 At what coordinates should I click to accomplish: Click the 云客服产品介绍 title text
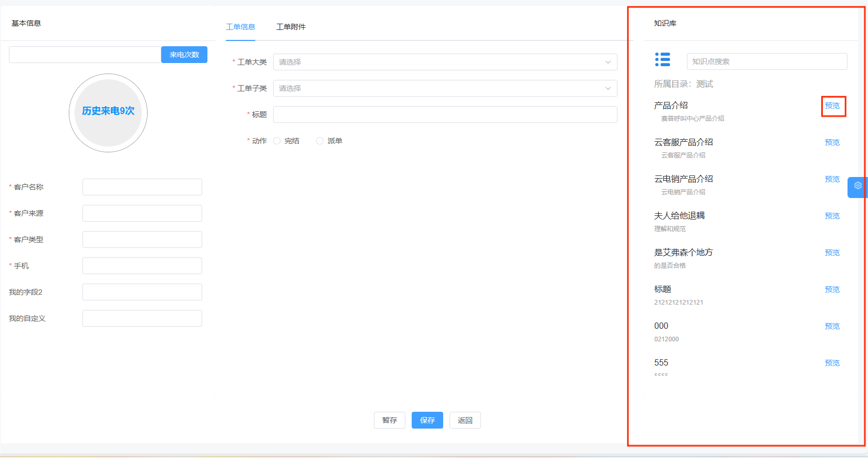coord(683,142)
